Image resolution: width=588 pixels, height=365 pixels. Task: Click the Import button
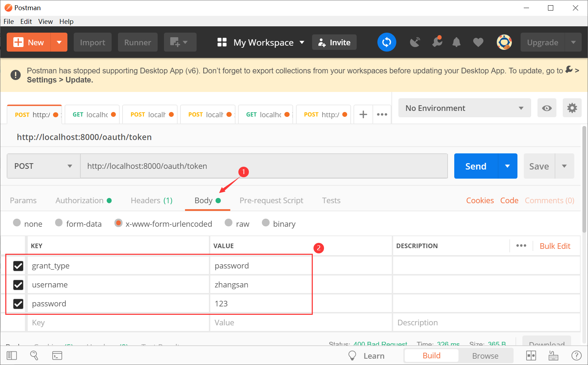[x=93, y=42]
